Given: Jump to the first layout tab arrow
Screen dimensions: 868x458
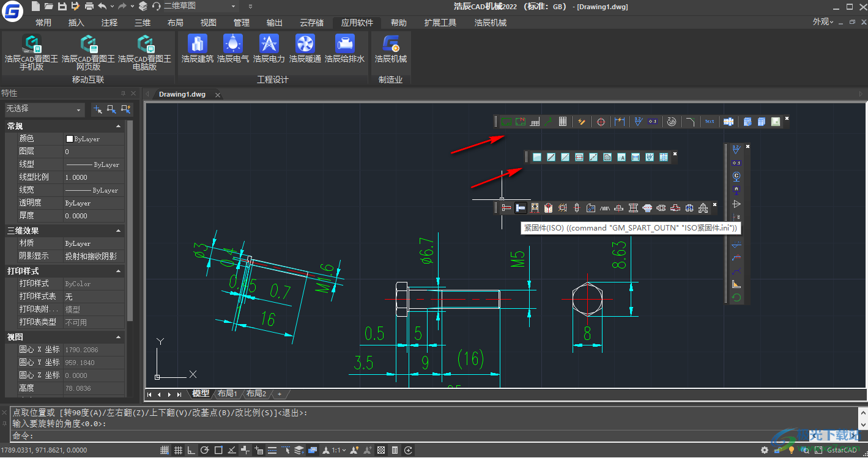Looking at the screenshot, I should click(x=149, y=394).
